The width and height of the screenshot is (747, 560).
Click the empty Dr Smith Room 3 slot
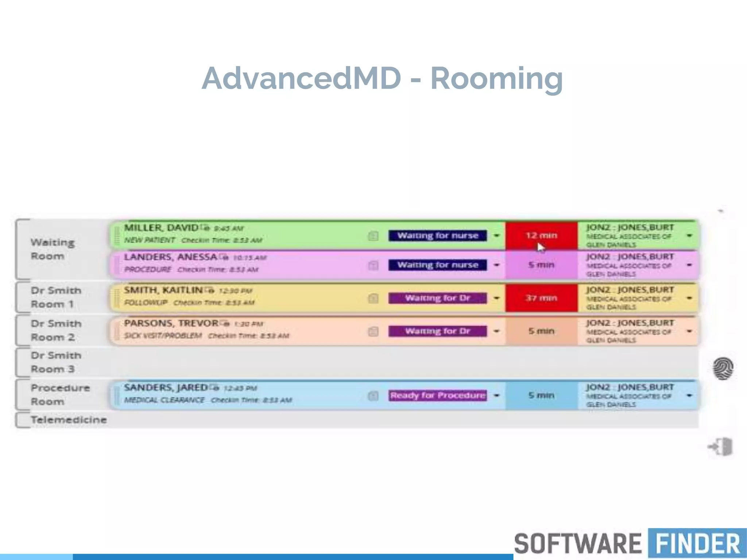coord(404,362)
